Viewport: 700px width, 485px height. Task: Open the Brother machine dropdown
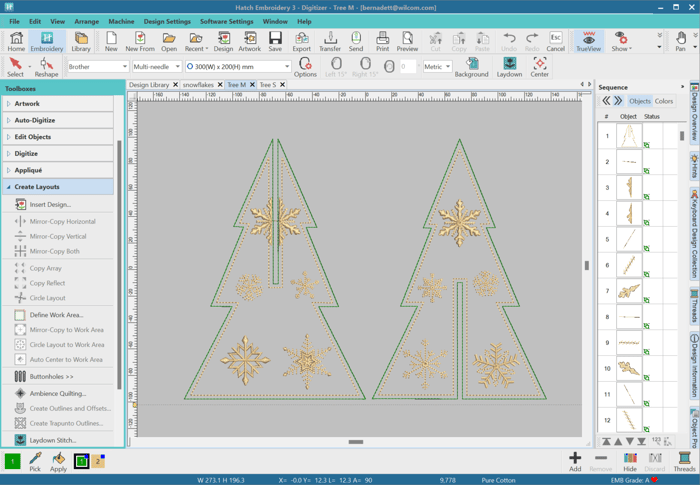98,67
